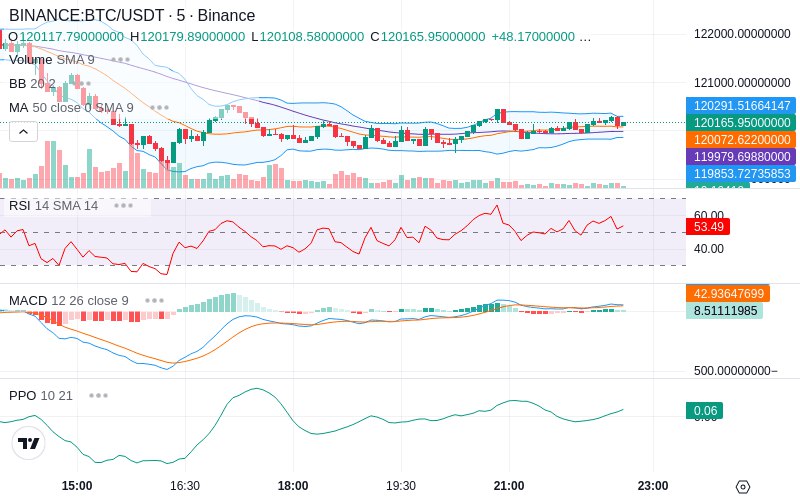Viewport: 800px width, 500px height.
Task: Click the 40.00 RSI axis label
Action: point(709,248)
